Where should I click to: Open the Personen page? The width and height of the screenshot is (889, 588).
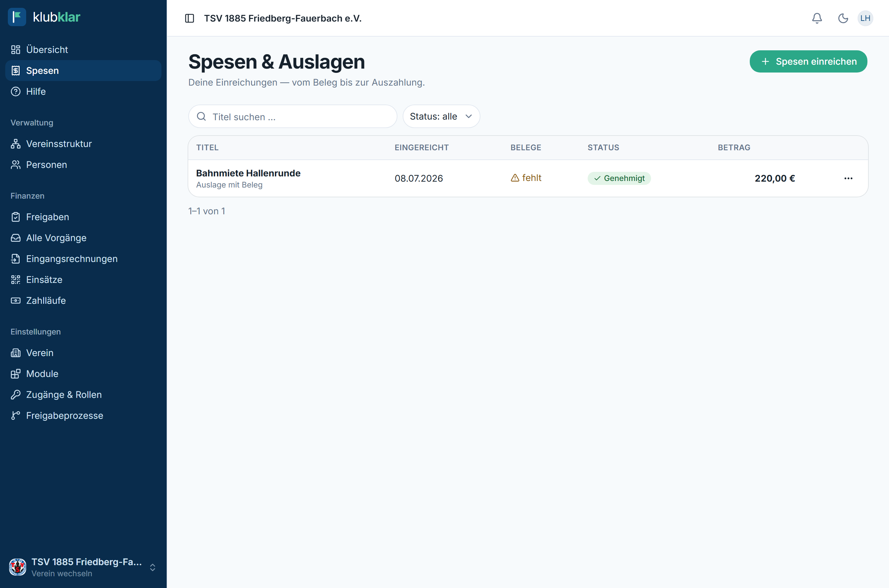click(83, 165)
